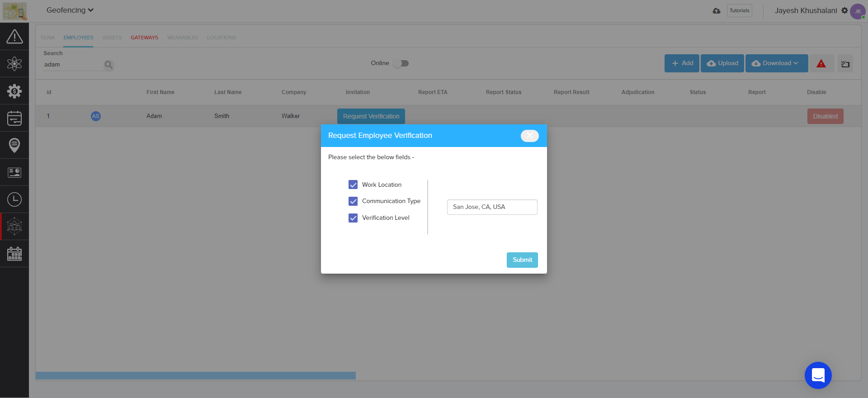This screenshot has height=398, width=868.
Task: Switch to the GATEWAYS tab
Action: [144, 38]
